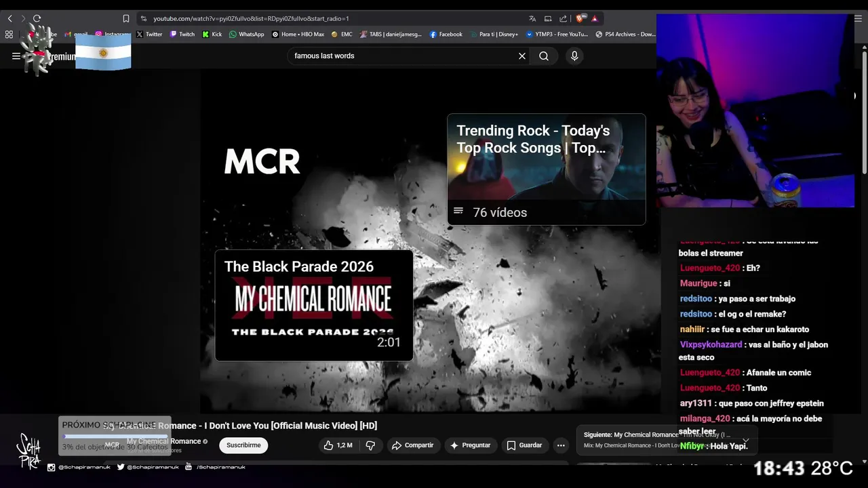The image size is (868, 488).
Task: Click the share page icon in address bar
Action: pyautogui.click(x=563, y=18)
